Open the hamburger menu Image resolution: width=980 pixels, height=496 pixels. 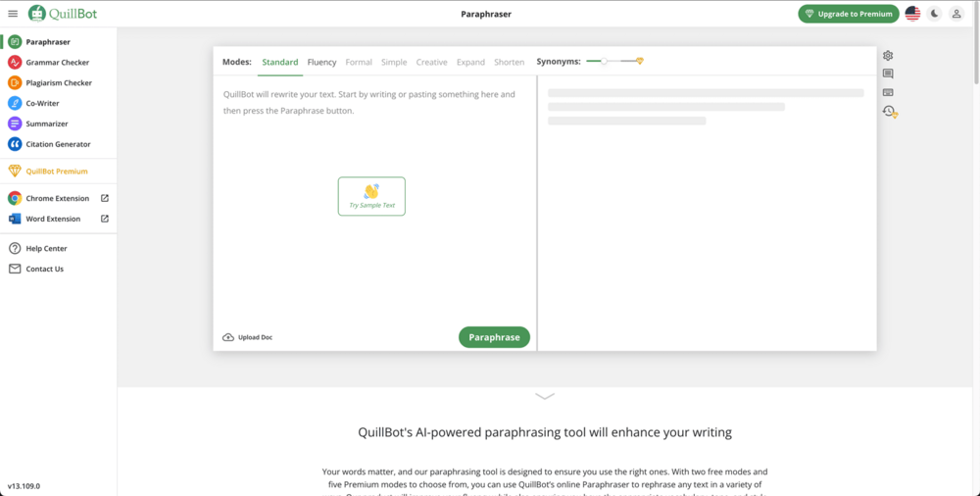point(13,14)
